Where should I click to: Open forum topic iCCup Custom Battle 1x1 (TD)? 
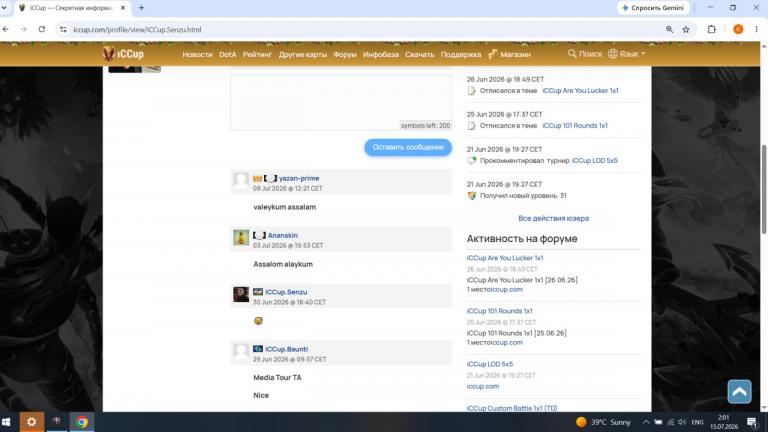point(512,408)
